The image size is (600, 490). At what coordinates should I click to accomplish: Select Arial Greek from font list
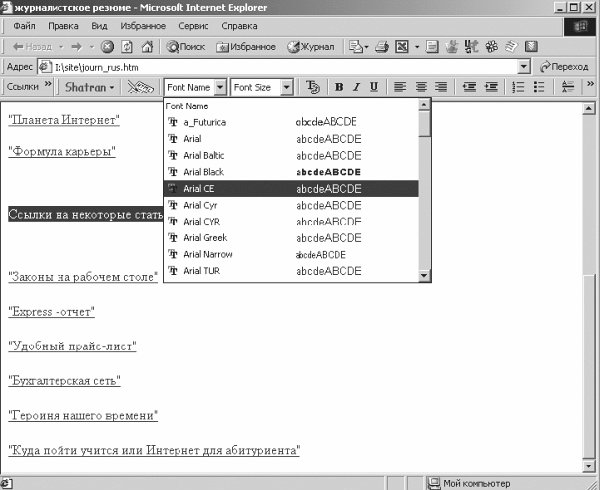(291, 238)
